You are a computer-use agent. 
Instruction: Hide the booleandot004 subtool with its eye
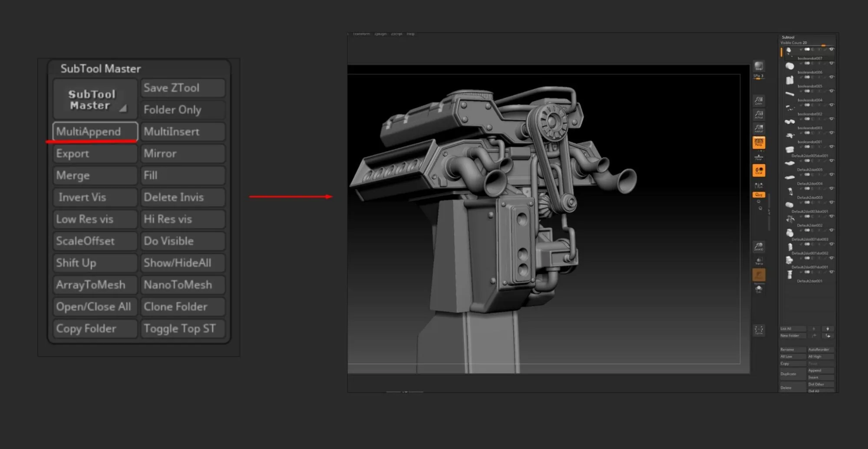[x=832, y=91]
